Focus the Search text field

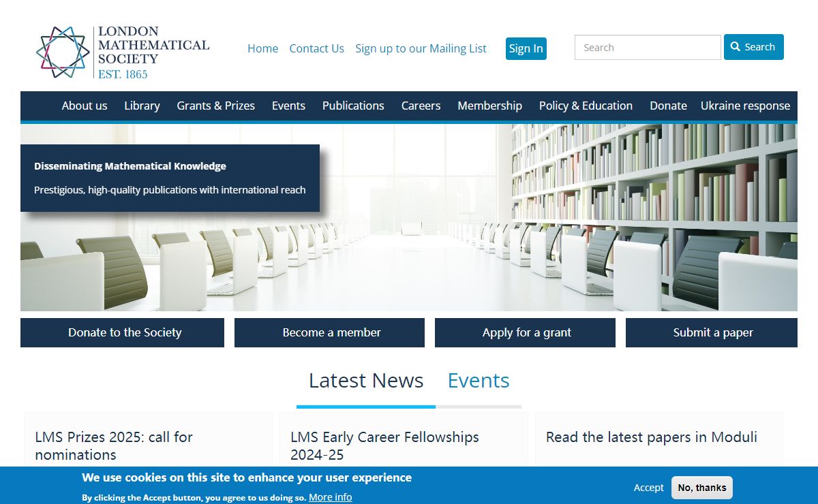(x=648, y=48)
